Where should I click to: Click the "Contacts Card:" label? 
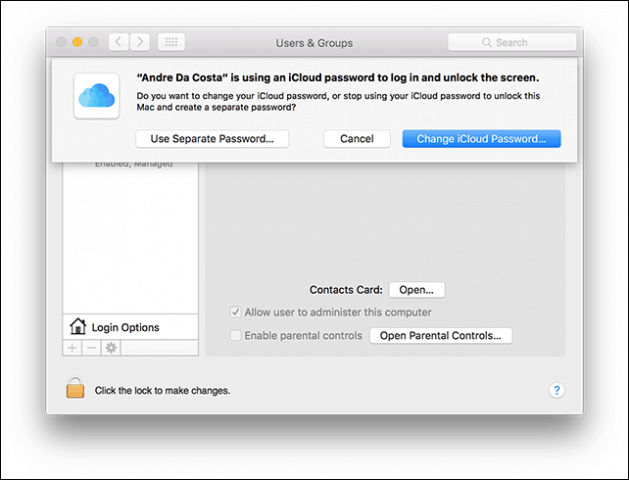click(346, 290)
